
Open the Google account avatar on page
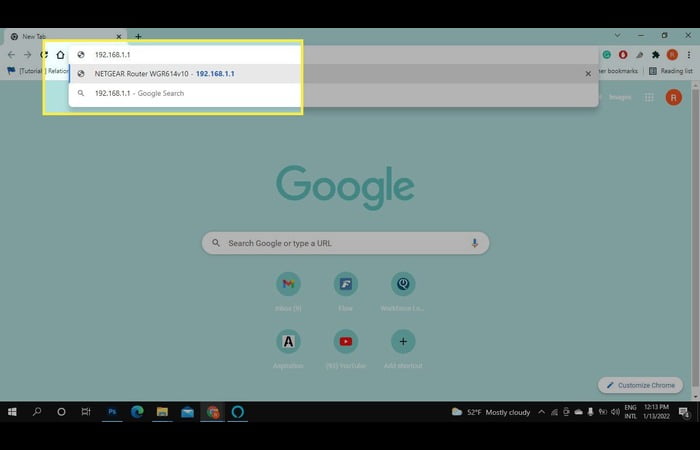(x=674, y=97)
